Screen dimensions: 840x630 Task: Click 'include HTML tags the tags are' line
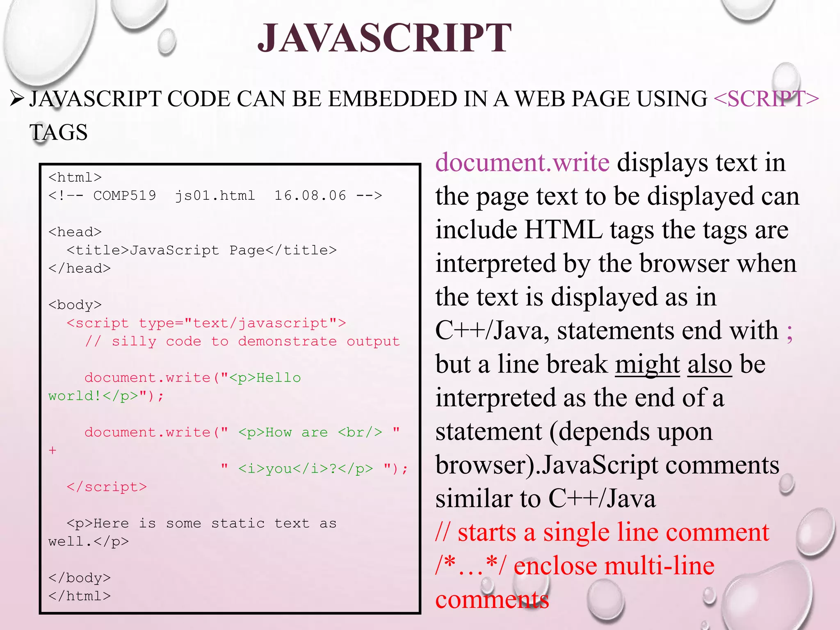612,230
